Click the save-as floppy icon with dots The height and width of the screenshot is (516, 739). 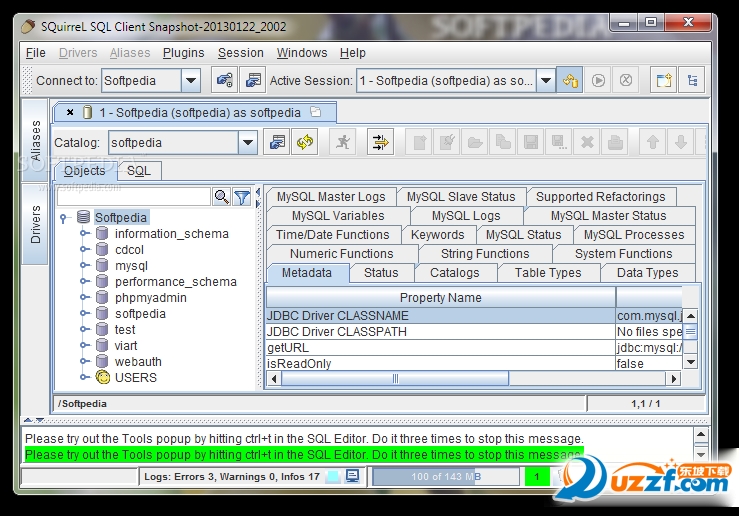click(559, 142)
